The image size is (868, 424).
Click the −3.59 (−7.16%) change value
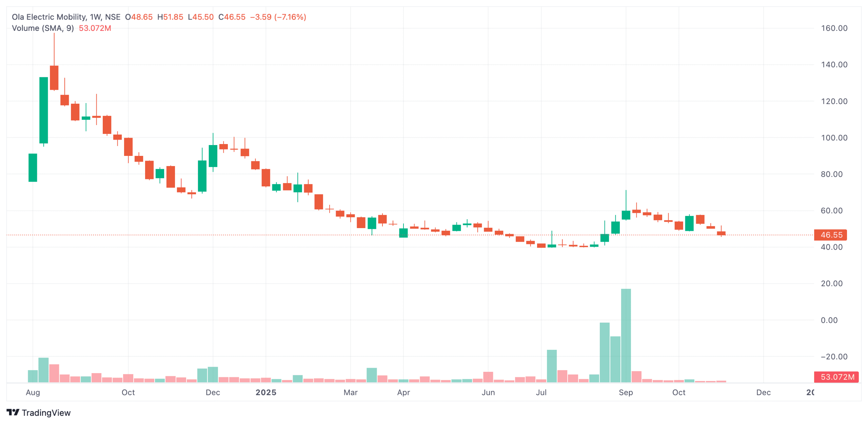click(278, 17)
